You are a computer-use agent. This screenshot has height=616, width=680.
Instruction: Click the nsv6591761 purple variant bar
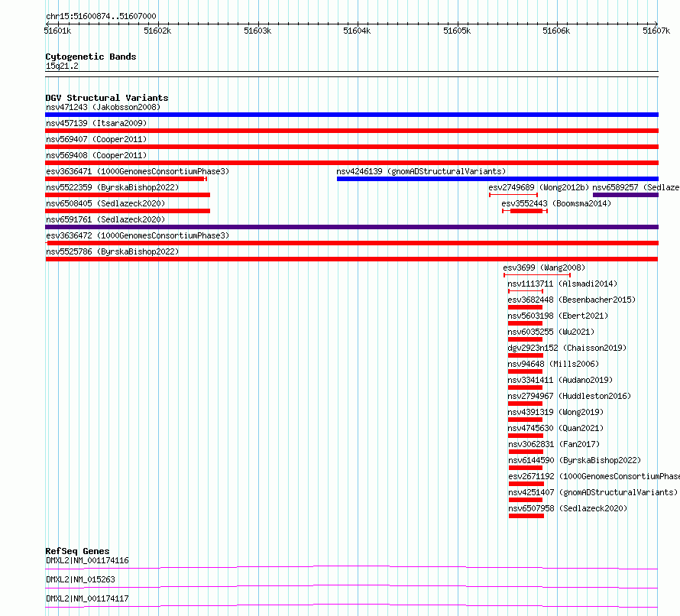click(351, 227)
